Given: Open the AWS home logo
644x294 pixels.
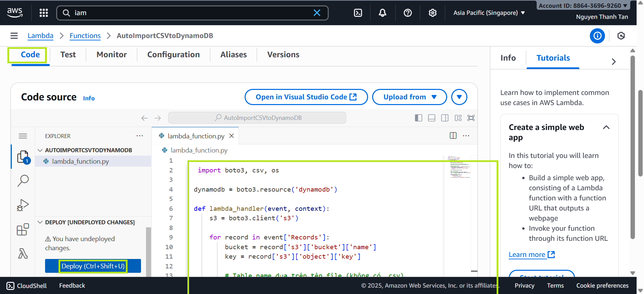Looking at the screenshot, I should click(x=15, y=12).
